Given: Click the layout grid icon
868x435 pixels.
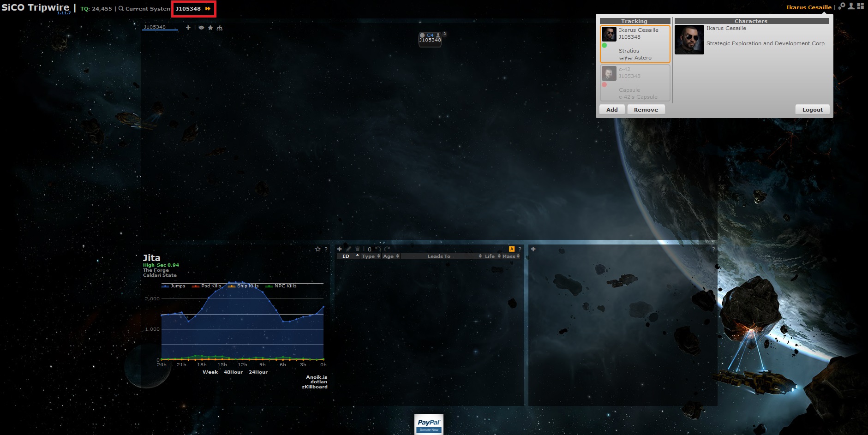Looking at the screenshot, I should tap(860, 6).
